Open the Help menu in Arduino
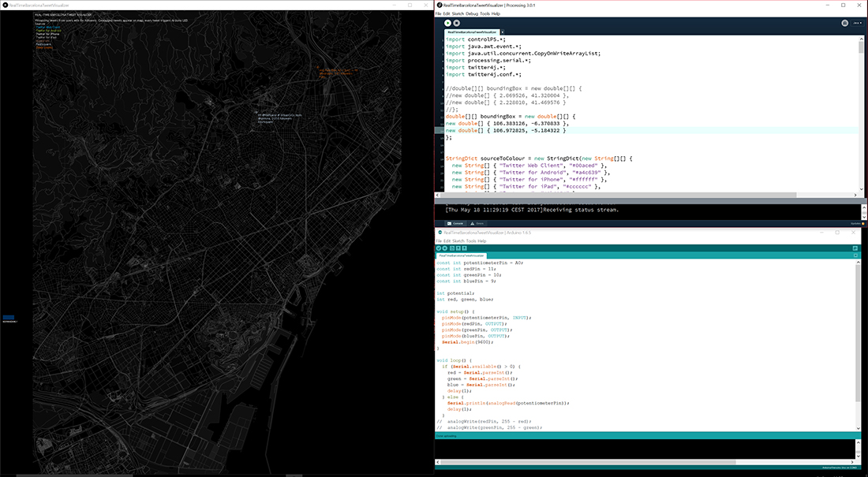The height and width of the screenshot is (477, 868). pyautogui.click(x=482, y=241)
